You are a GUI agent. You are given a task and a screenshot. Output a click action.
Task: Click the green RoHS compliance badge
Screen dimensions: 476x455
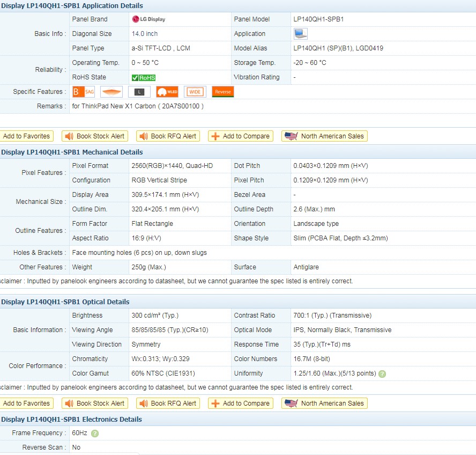(x=144, y=78)
